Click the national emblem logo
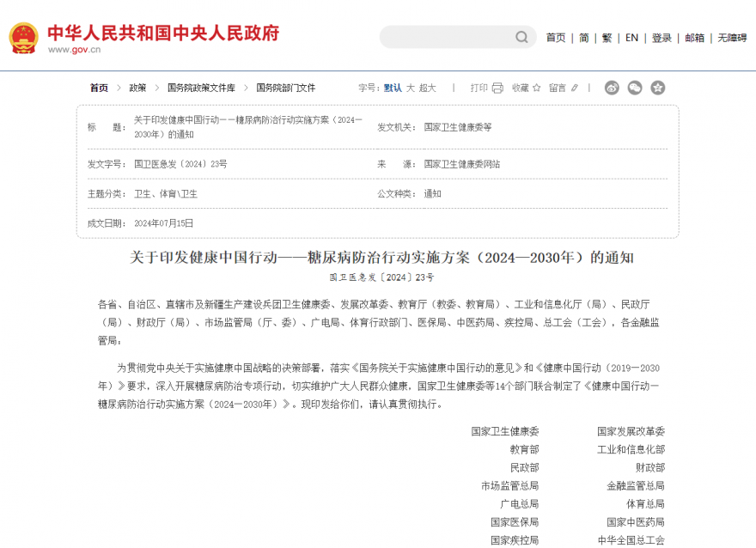 point(23,36)
